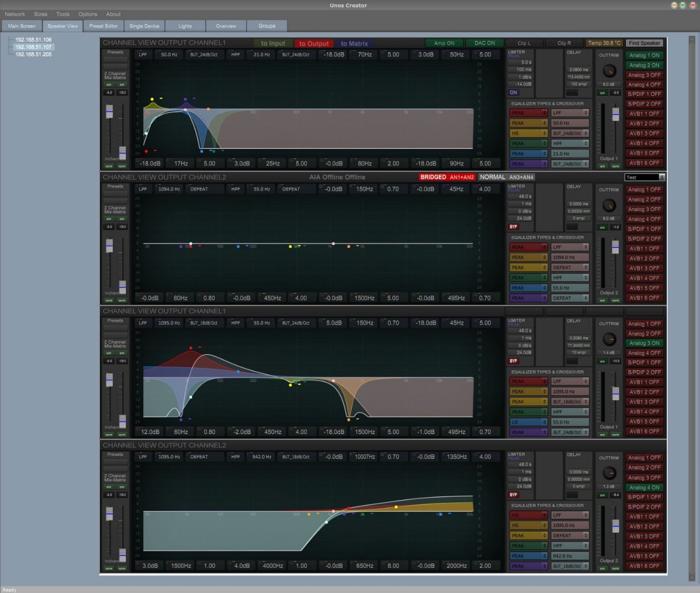Click the orange EQ node in the third graph
This screenshot has height=593, width=700.
(x=349, y=419)
